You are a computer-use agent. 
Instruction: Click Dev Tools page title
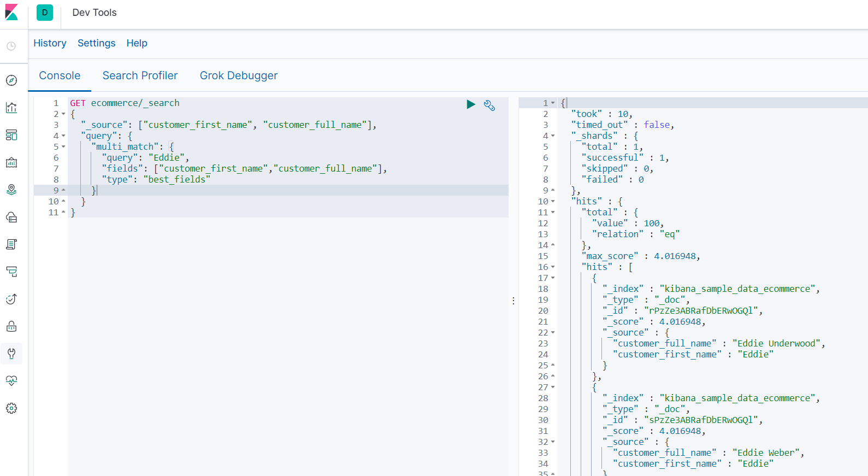click(95, 13)
